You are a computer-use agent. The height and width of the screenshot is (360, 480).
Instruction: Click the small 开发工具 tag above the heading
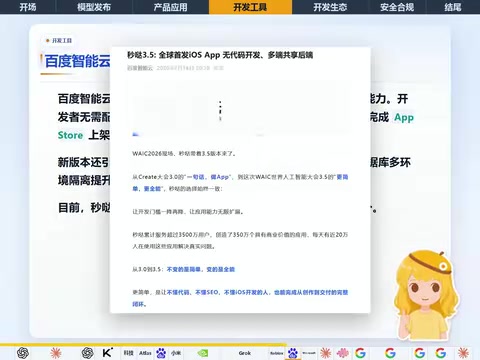59,41
